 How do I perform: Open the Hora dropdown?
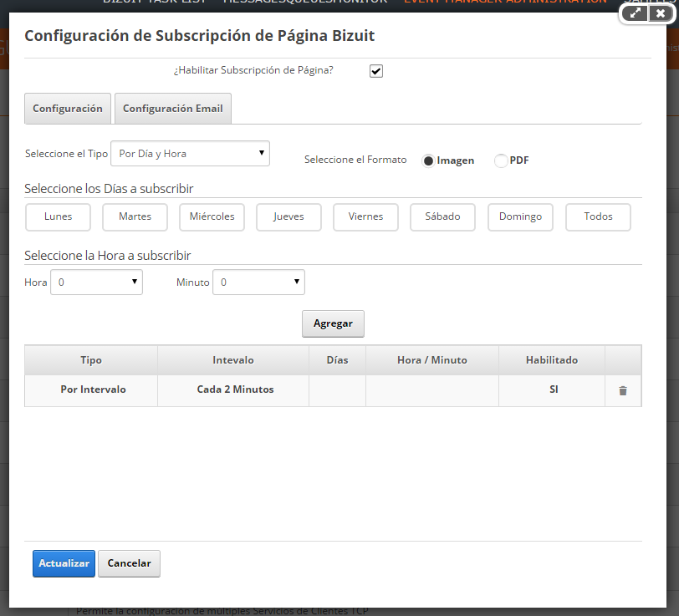click(x=96, y=283)
